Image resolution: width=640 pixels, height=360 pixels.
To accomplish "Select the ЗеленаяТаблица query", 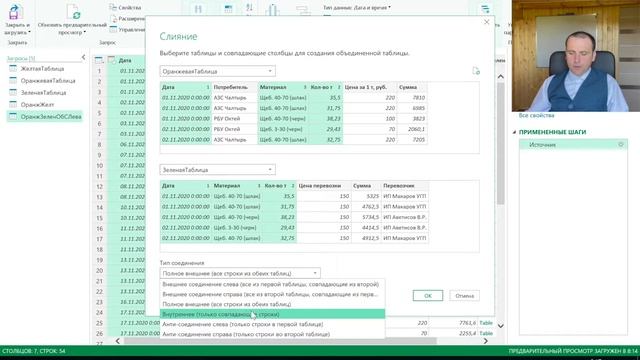I will (42, 93).
